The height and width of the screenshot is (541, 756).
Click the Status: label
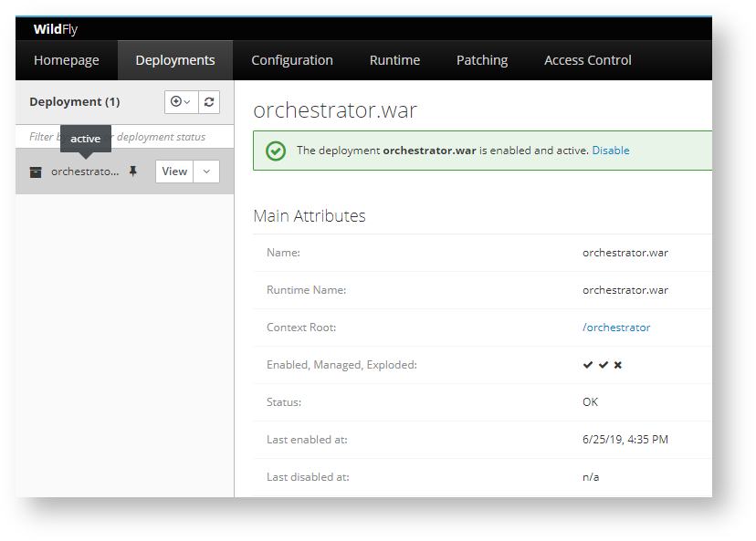[x=284, y=402]
